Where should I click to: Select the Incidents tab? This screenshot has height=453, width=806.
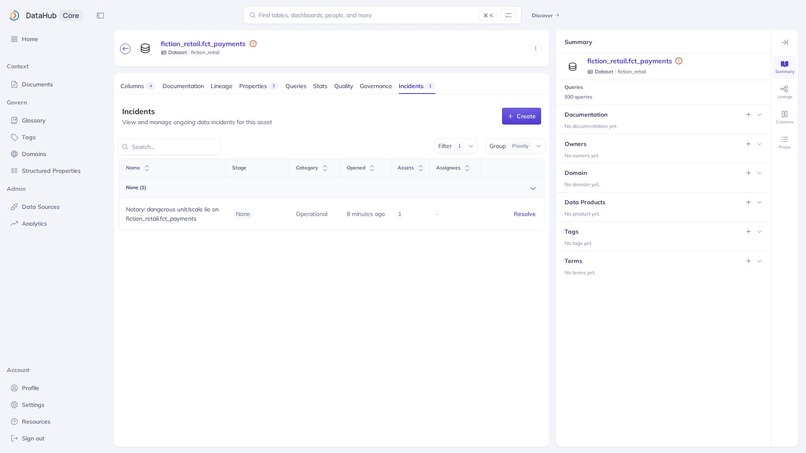416,86
